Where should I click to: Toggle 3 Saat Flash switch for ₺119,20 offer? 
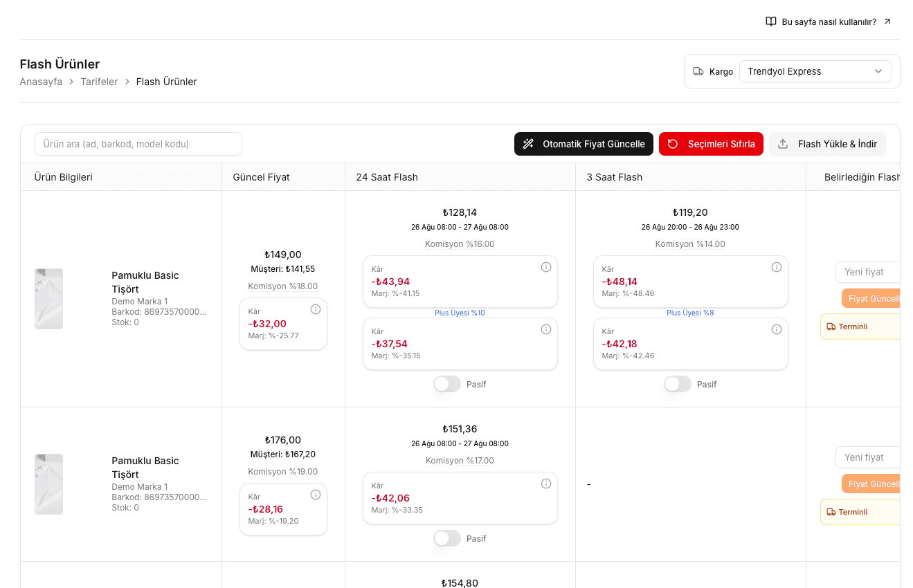click(678, 384)
